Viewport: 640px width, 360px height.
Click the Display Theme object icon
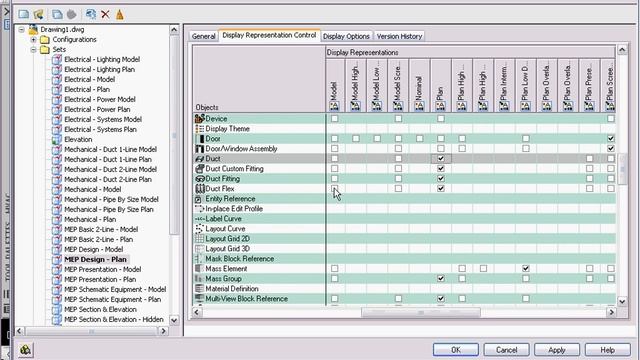point(200,129)
